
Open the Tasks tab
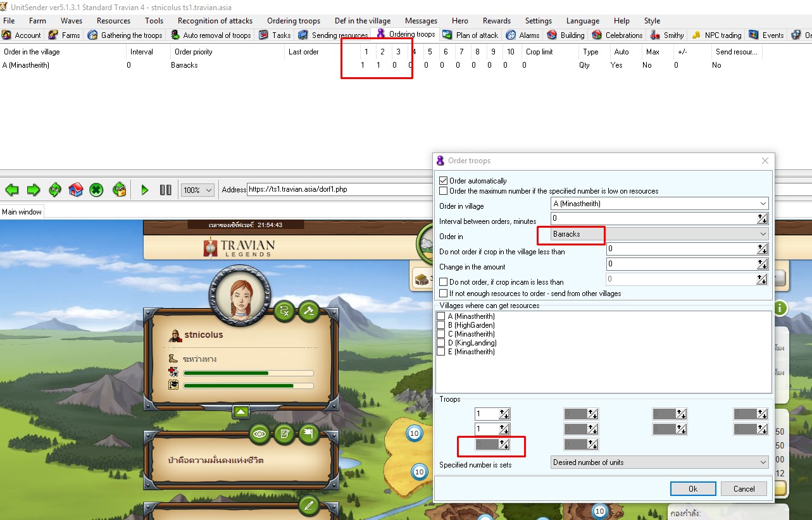pos(275,35)
